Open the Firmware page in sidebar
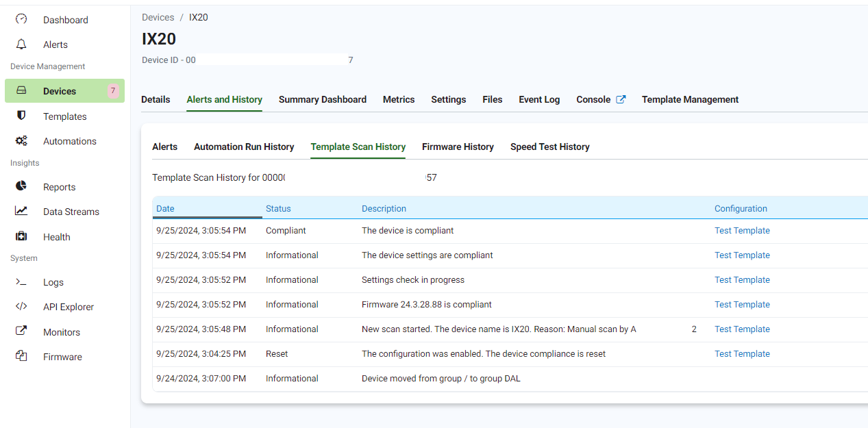Viewport: 868px width, 428px height. coord(62,357)
